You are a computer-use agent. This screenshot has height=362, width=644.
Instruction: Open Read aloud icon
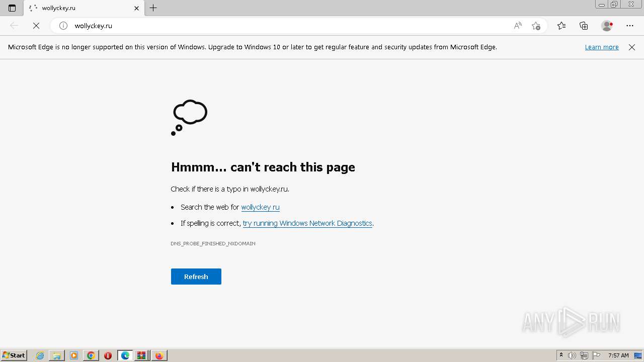pyautogui.click(x=518, y=26)
